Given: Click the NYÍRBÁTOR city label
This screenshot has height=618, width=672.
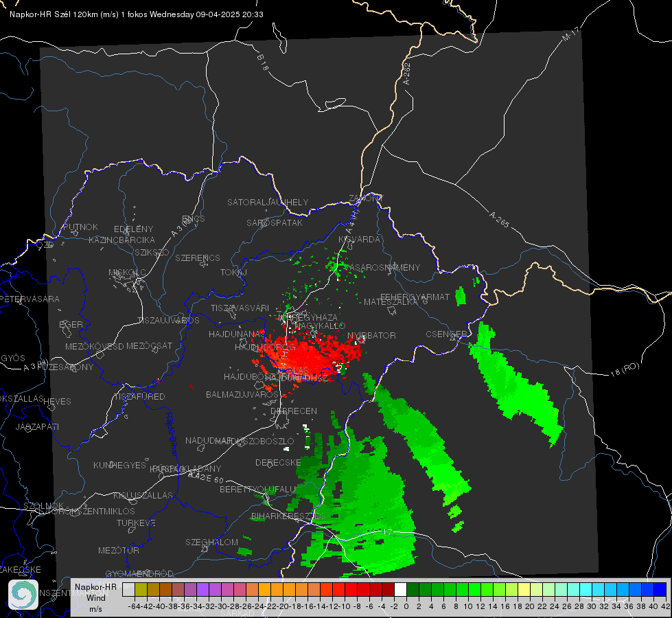Looking at the screenshot, I should 371,335.
